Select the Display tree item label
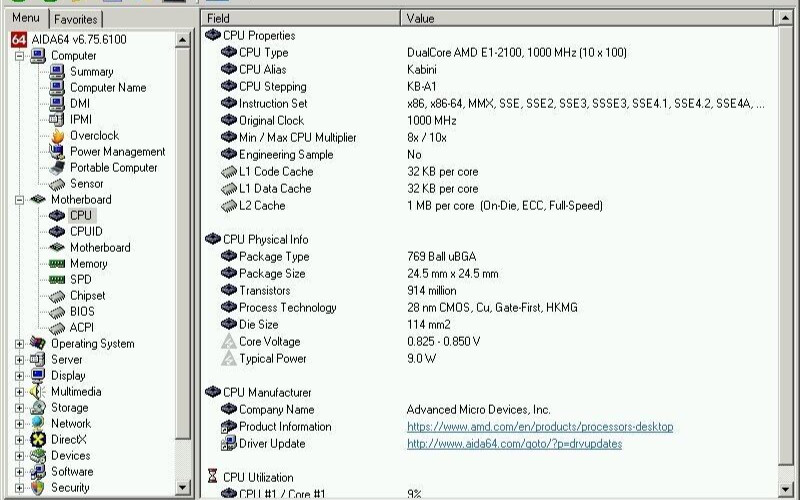800x500 pixels. pos(68,376)
